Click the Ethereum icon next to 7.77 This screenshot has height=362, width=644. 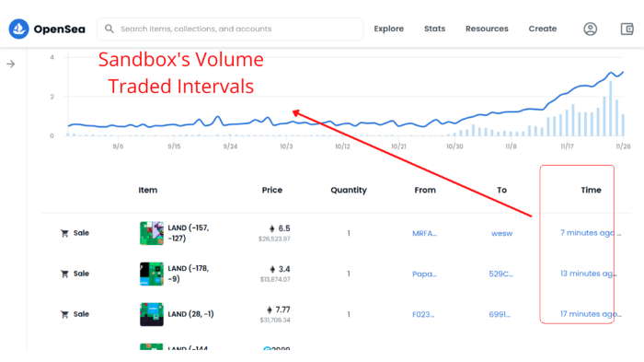click(270, 309)
